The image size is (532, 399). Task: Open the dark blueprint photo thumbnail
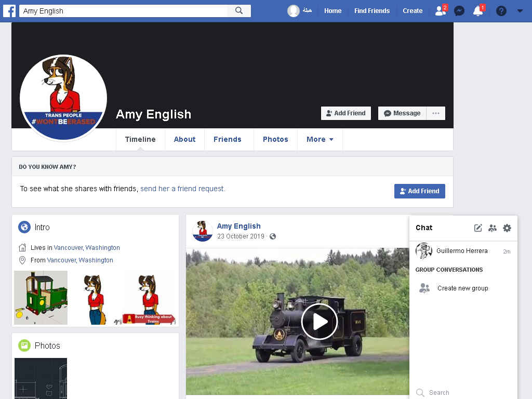tap(41, 378)
